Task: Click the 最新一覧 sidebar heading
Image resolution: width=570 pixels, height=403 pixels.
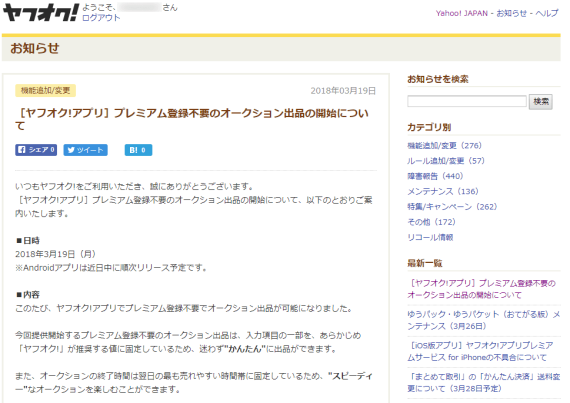Action: tap(425, 263)
